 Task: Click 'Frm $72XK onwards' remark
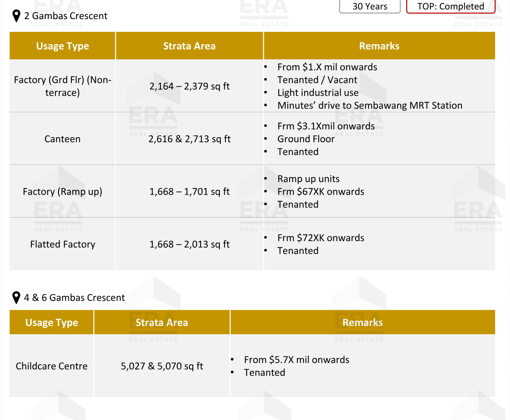pyautogui.click(x=321, y=238)
